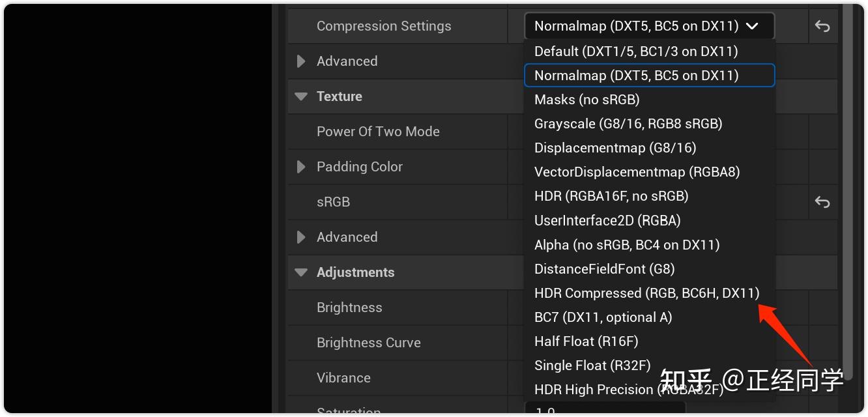Select Half Float (R16F) compression

coord(586,341)
